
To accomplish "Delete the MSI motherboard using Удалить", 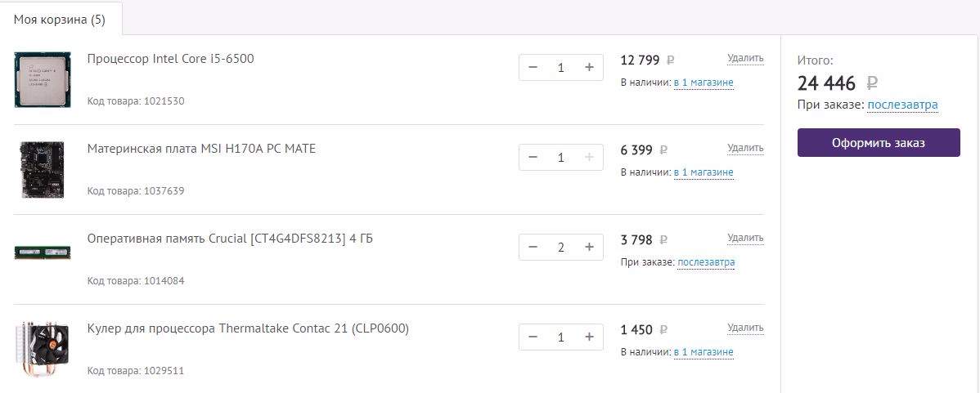I will [x=745, y=148].
